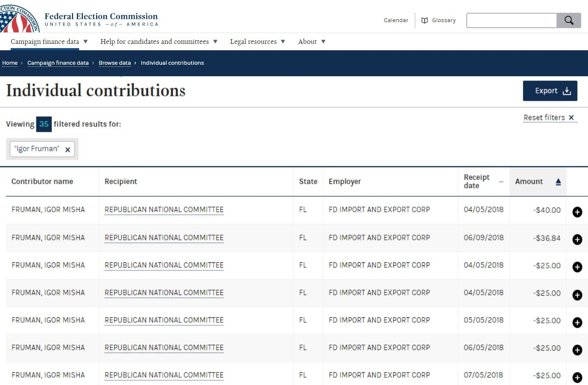Image resolution: width=588 pixels, height=385 pixels.
Task: Open Republican National Committee link in 07/05/2018 row
Action: pos(164,375)
